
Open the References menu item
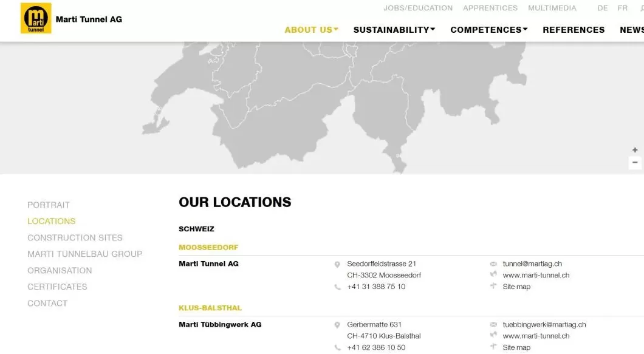(x=574, y=30)
